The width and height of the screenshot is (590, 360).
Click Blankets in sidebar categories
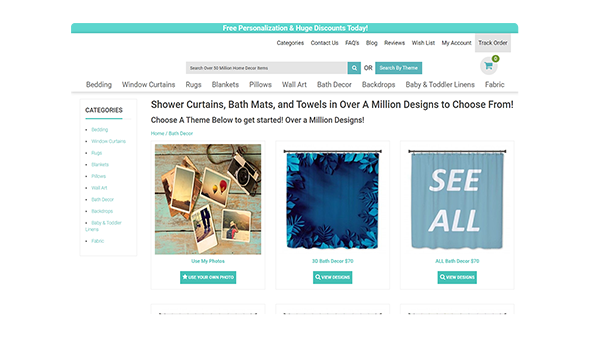100,165
